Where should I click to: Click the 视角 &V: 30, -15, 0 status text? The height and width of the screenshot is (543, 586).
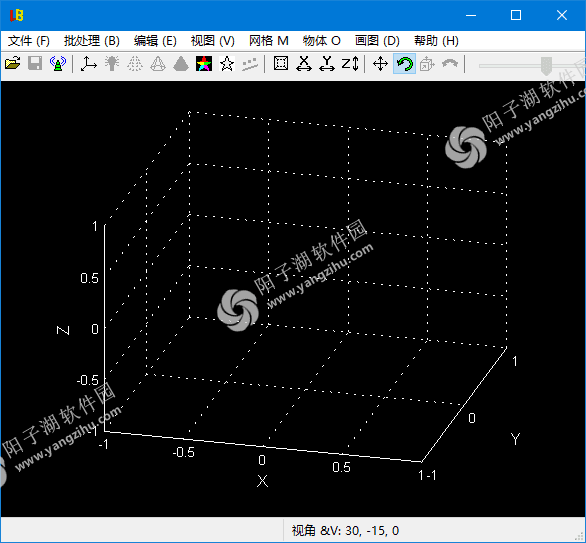(345, 531)
